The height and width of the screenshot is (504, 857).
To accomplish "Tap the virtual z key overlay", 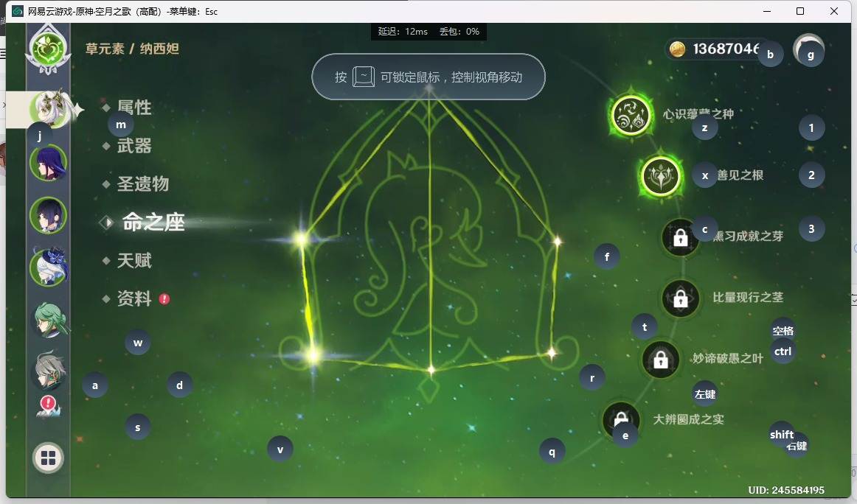I will pyautogui.click(x=704, y=127).
